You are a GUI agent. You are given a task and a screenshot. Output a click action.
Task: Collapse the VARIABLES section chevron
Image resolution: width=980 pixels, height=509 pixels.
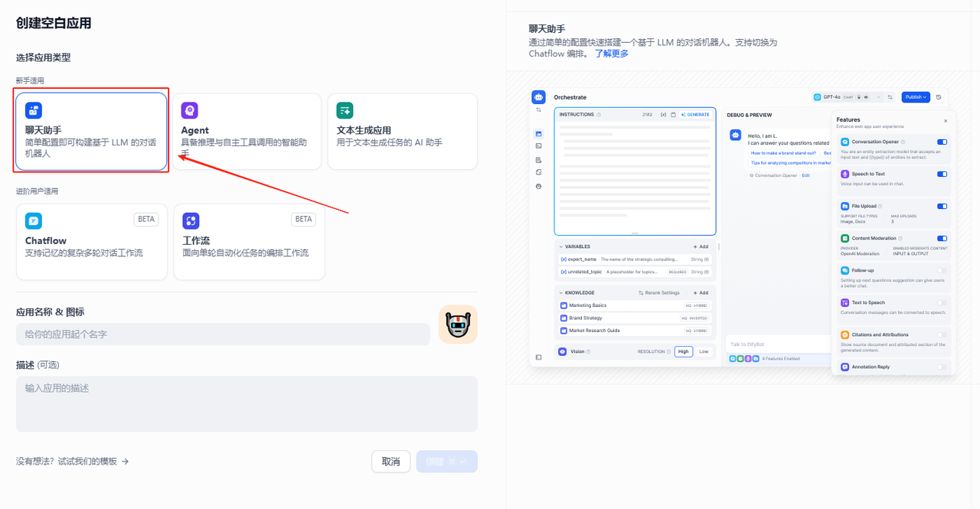point(561,247)
